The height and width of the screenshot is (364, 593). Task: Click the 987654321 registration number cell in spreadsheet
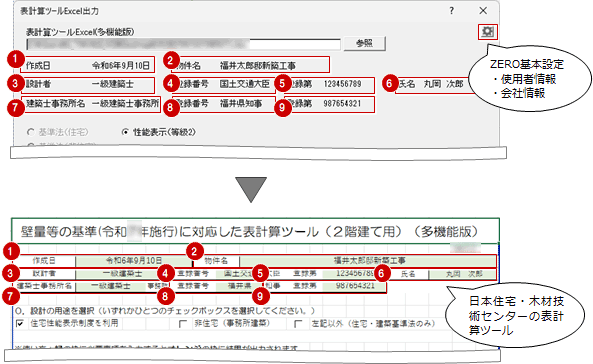click(354, 286)
